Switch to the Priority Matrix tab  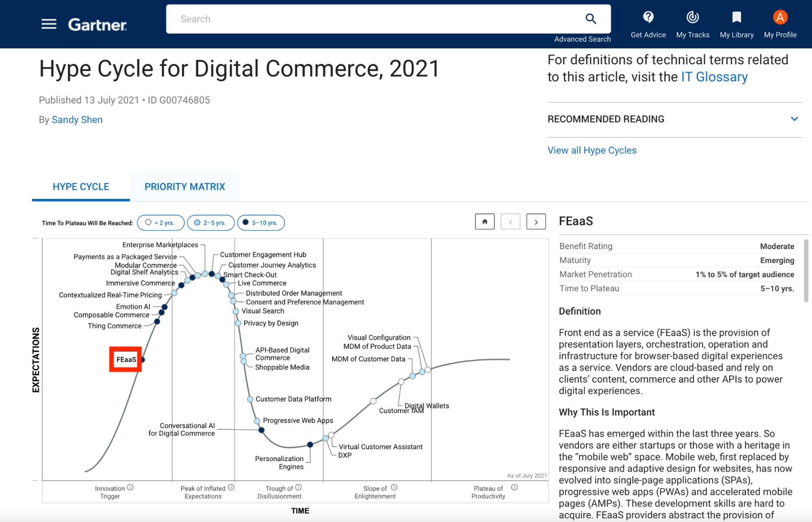[x=185, y=187]
